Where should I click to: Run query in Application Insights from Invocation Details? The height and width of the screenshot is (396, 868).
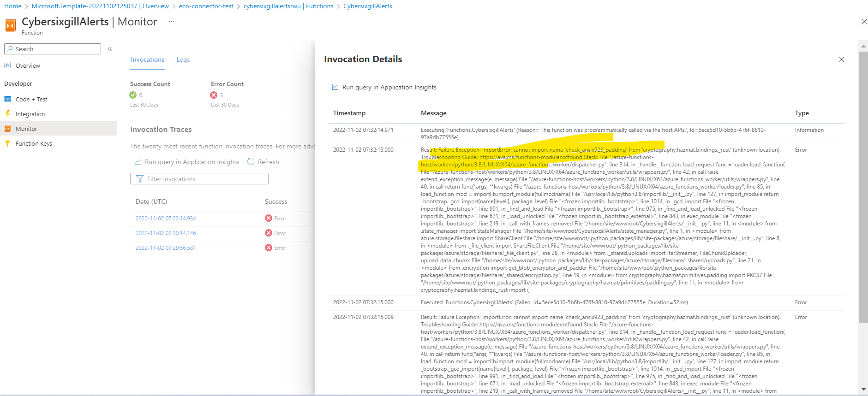tap(389, 87)
